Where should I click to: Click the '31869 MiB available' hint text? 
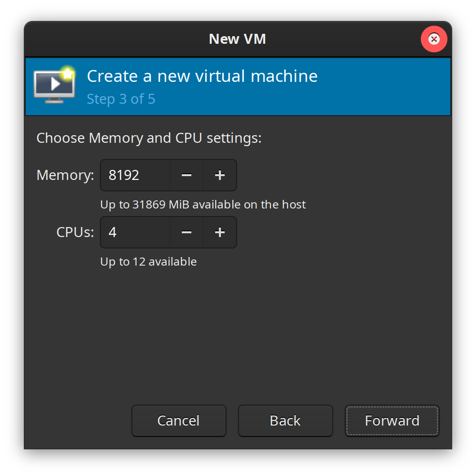pos(203,205)
